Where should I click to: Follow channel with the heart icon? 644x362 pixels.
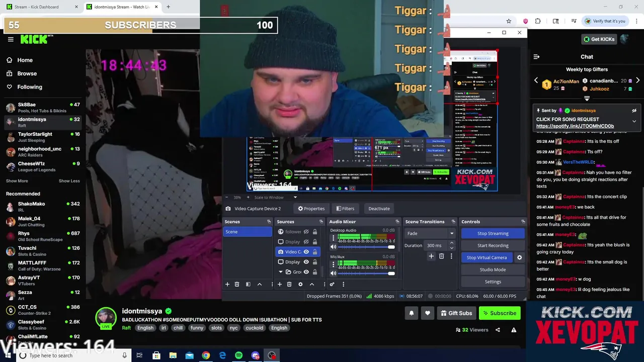coord(428,313)
